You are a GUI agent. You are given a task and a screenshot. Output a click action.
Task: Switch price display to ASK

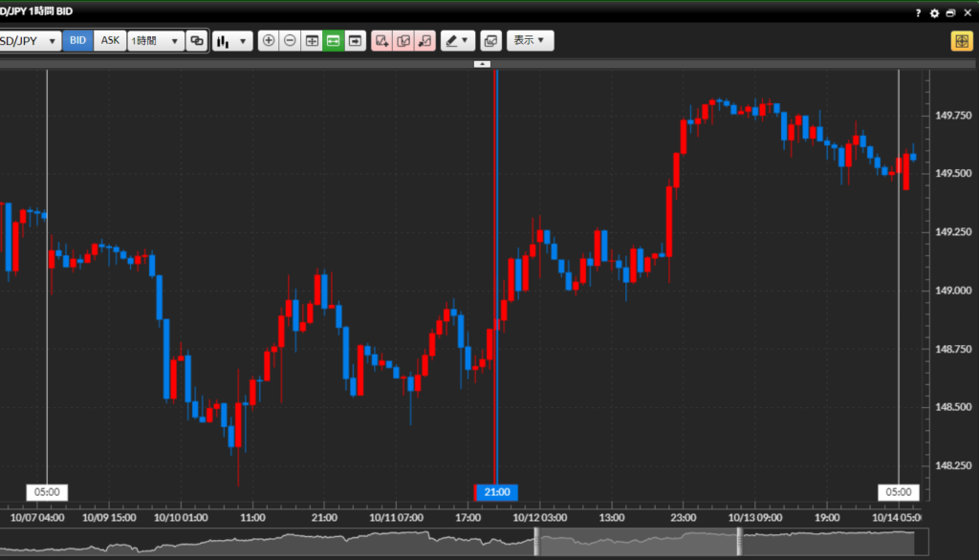tap(111, 41)
